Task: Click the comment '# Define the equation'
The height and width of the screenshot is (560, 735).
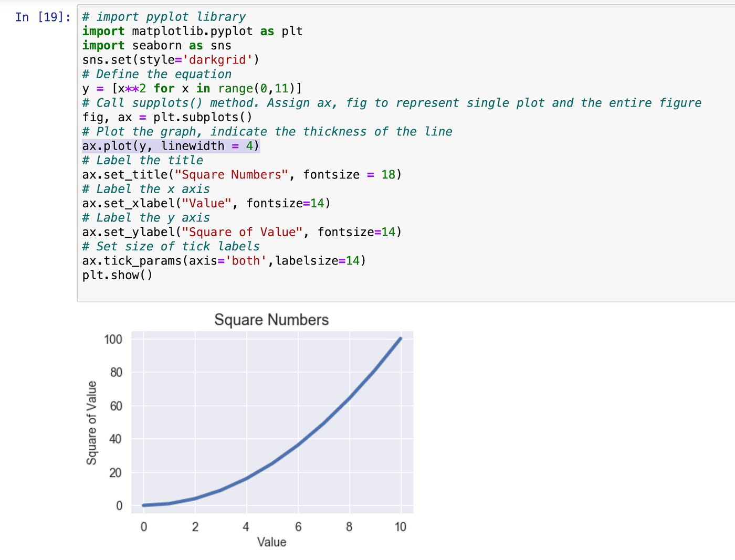Action: point(156,74)
